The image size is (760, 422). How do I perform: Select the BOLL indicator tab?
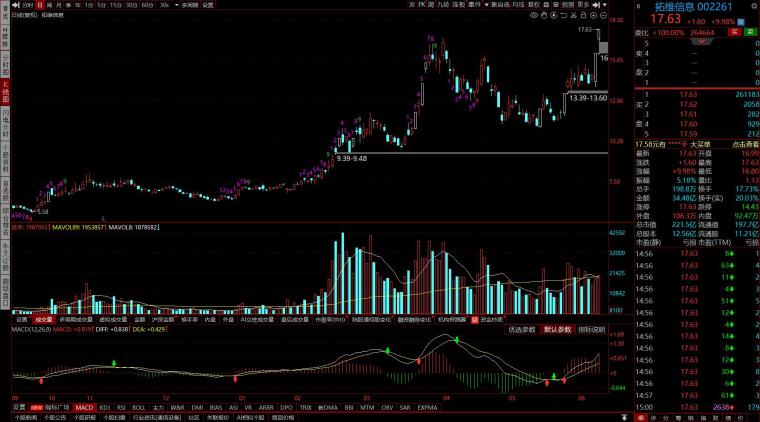pos(139,407)
